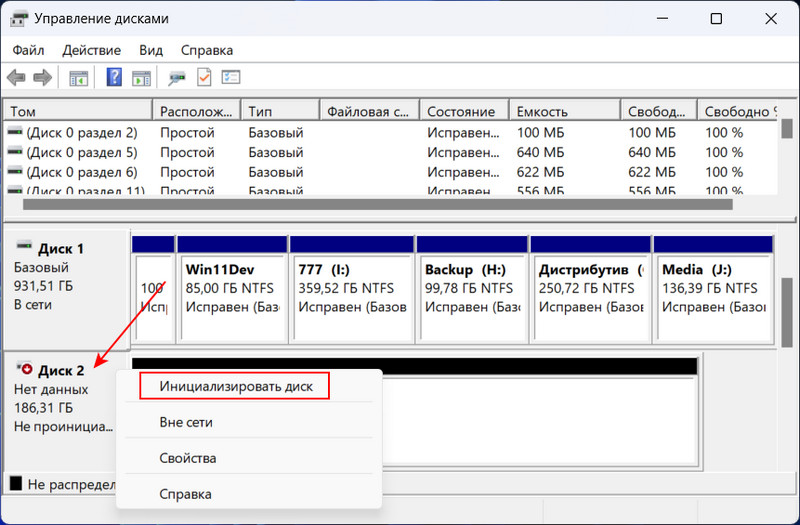
Task: Click the settings list view toolbar icon
Action: click(231, 78)
